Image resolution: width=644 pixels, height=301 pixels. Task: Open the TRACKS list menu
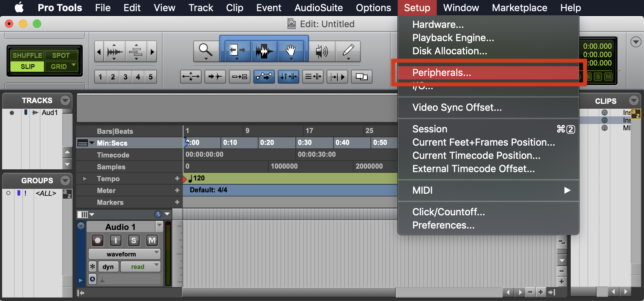(65, 100)
